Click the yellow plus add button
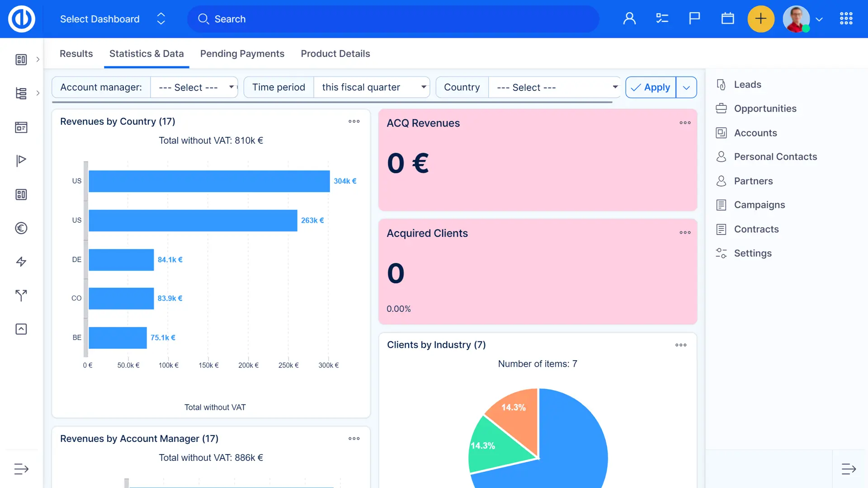The width and height of the screenshot is (868, 488). coord(761,19)
